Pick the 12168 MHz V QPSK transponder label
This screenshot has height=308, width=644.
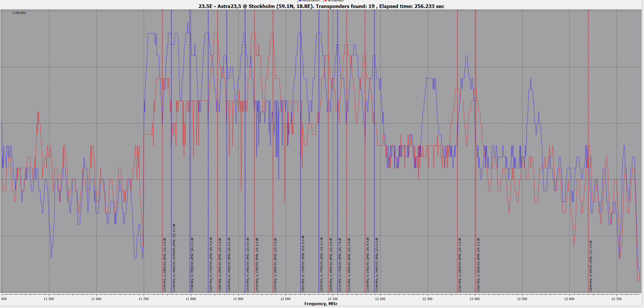(x=368, y=265)
